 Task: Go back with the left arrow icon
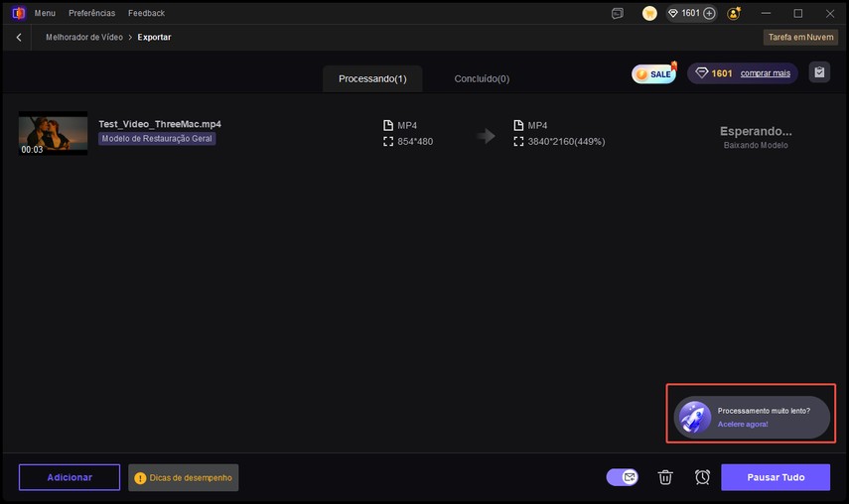19,37
